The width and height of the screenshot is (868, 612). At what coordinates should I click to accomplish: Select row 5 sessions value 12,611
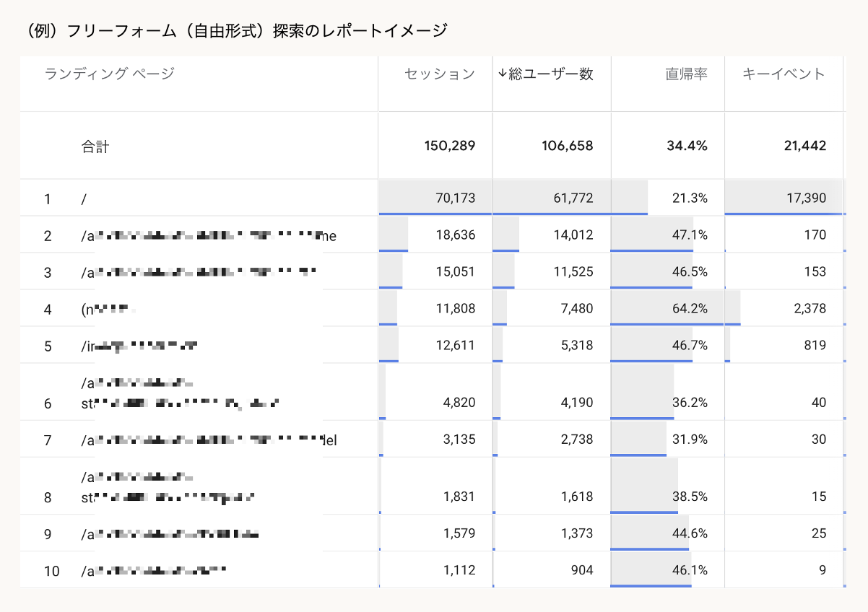coord(455,346)
